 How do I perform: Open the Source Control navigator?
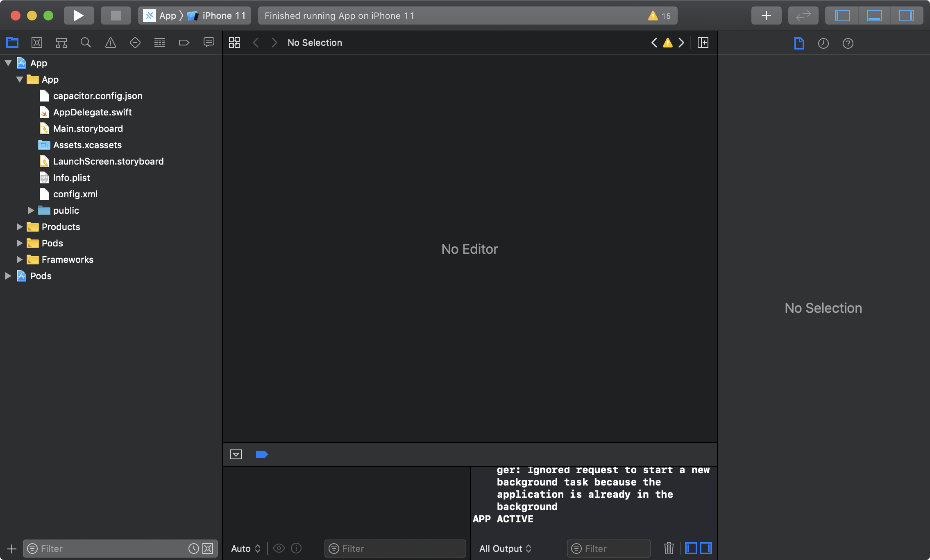pos(36,42)
